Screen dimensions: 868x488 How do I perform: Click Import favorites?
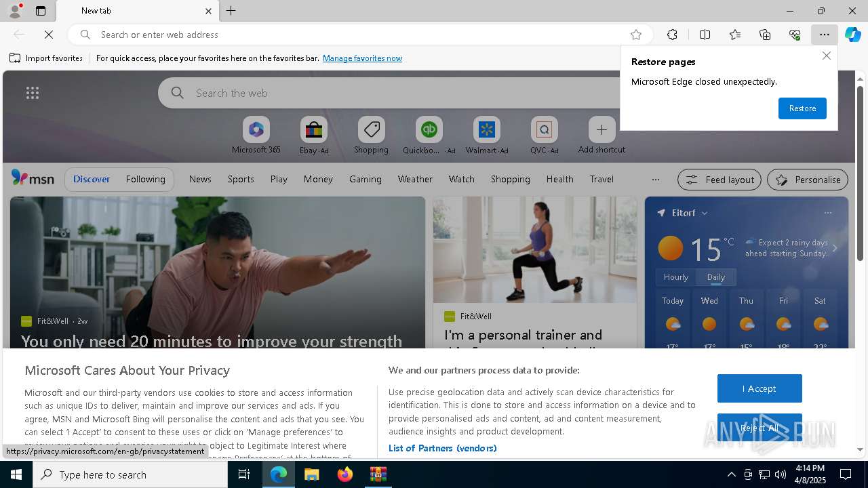tap(46, 58)
